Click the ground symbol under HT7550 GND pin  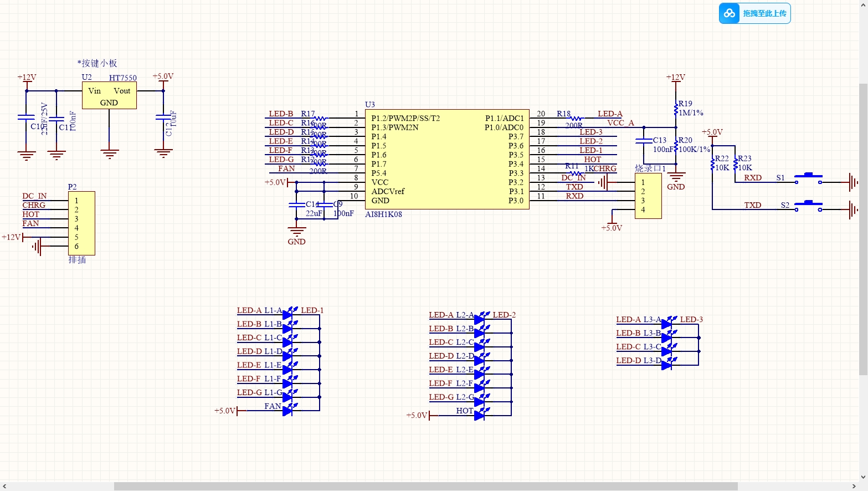[109, 154]
